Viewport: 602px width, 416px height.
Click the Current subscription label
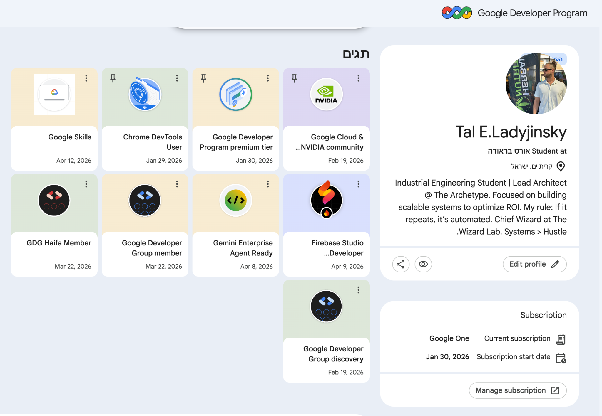517,338
